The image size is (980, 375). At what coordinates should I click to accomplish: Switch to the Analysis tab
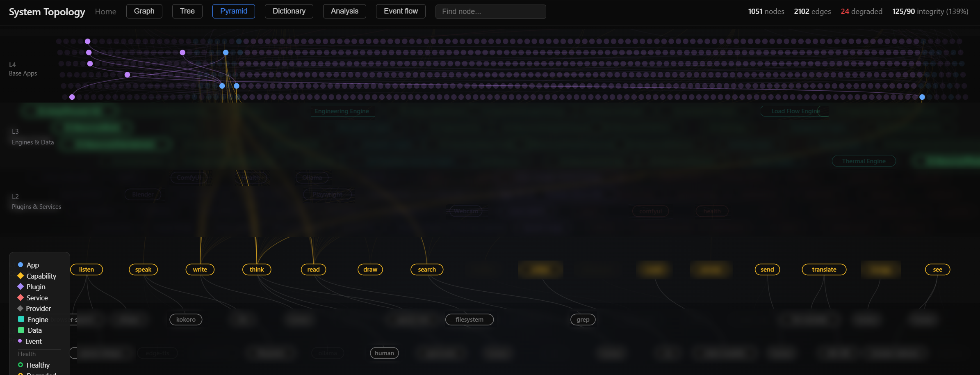coord(344,11)
